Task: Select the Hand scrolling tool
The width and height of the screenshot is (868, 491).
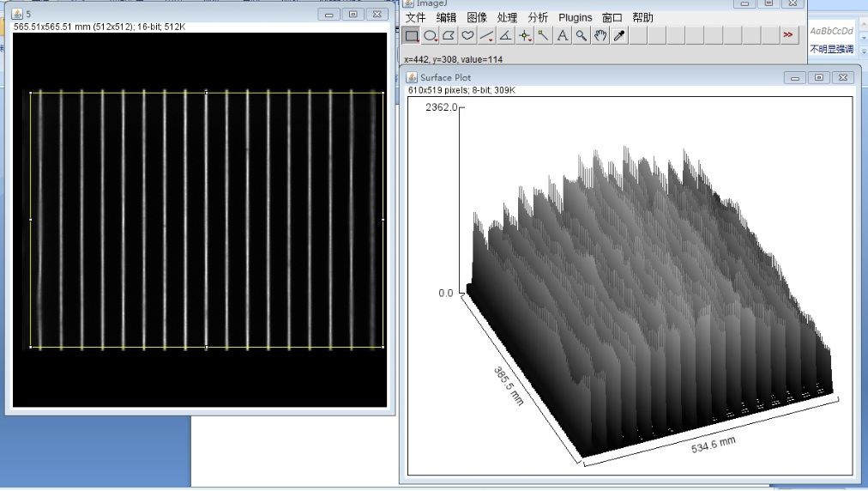Action: click(x=600, y=35)
